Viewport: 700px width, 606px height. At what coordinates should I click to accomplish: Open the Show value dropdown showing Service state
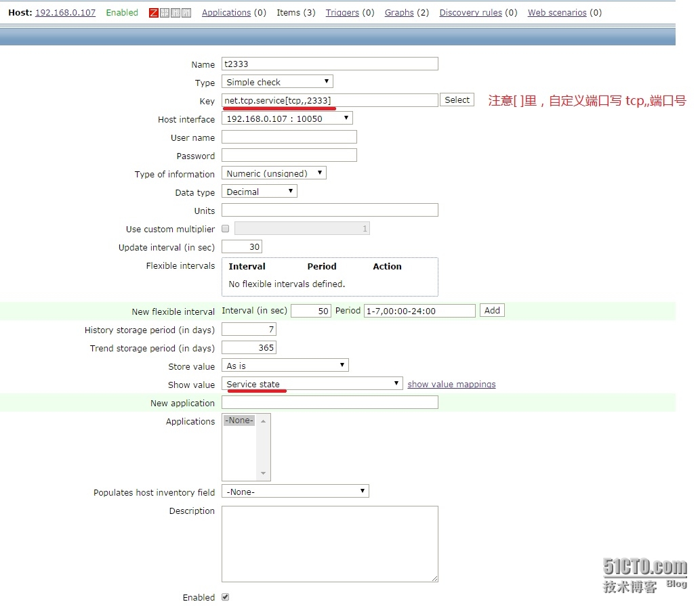click(x=312, y=383)
